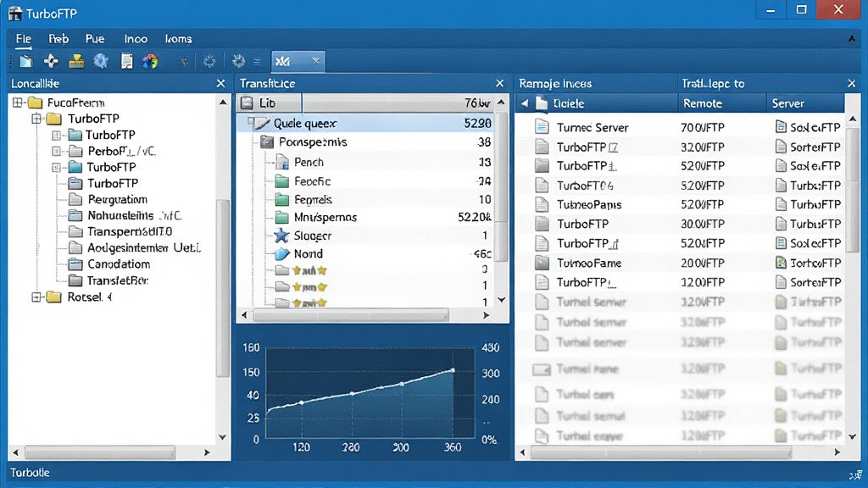Close the Loncallke panel

pyautogui.click(x=221, y=84)
